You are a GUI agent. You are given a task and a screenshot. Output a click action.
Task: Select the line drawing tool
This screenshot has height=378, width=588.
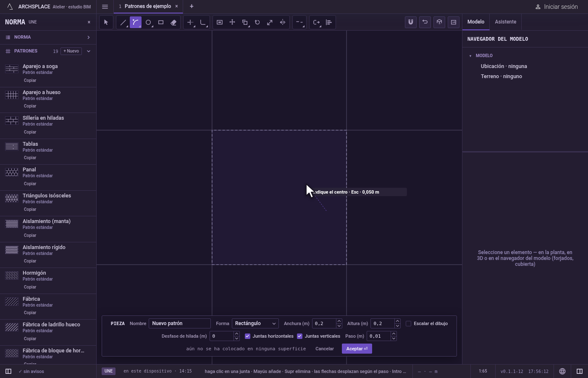click(123, 22)
